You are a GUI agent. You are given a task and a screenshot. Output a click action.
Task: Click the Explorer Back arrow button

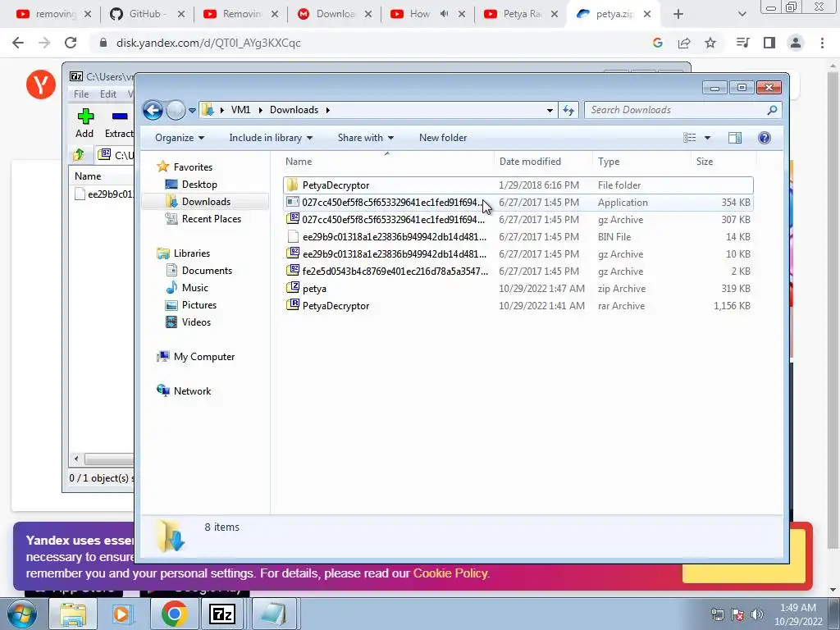tap(153, 111)
